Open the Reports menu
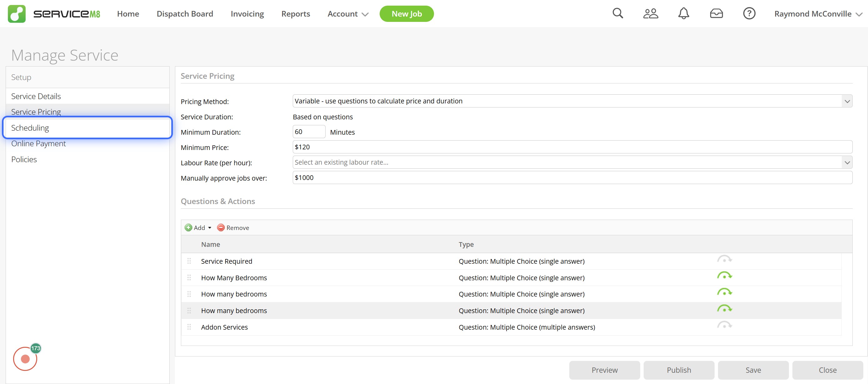 pos(296,14)
